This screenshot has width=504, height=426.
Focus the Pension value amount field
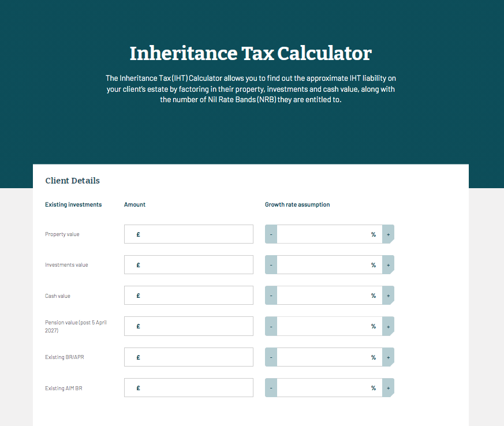click(193, 326)
